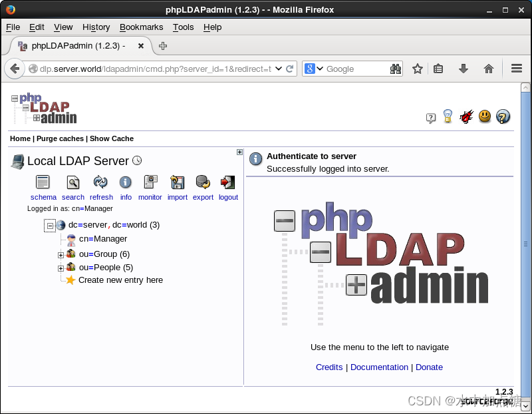
Task: Click the URL address field
Action: [x=155, y=69]
